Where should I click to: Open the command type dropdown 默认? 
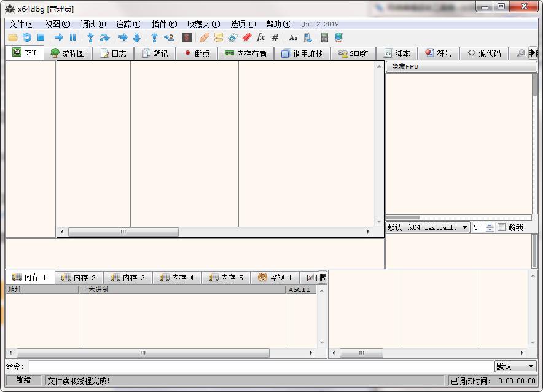click(515, 366)
